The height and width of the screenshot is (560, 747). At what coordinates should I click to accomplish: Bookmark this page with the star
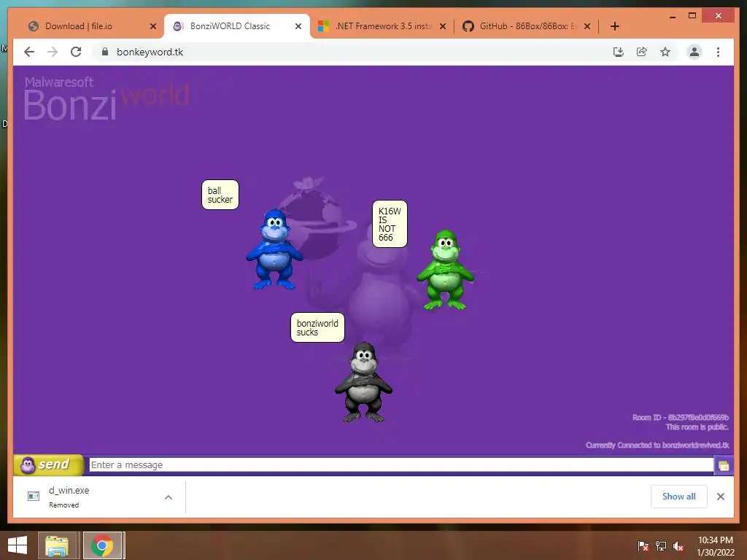[665, 52]
